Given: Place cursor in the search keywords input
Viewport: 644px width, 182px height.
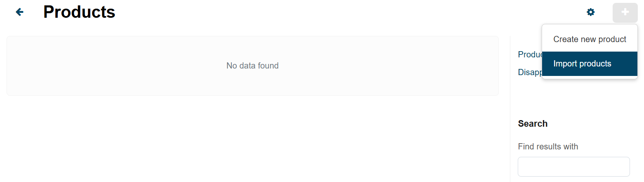Looking at the screenshot, I should (x=573, y=167).
